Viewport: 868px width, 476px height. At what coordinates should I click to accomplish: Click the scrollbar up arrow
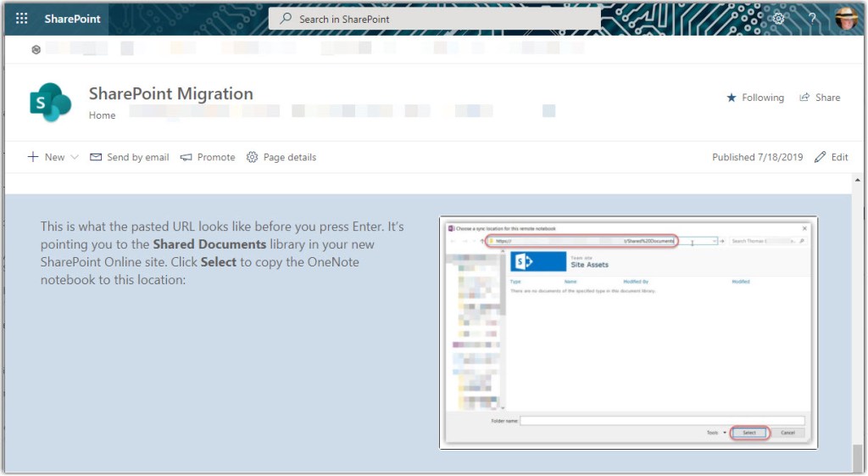(x=858, y=182)
